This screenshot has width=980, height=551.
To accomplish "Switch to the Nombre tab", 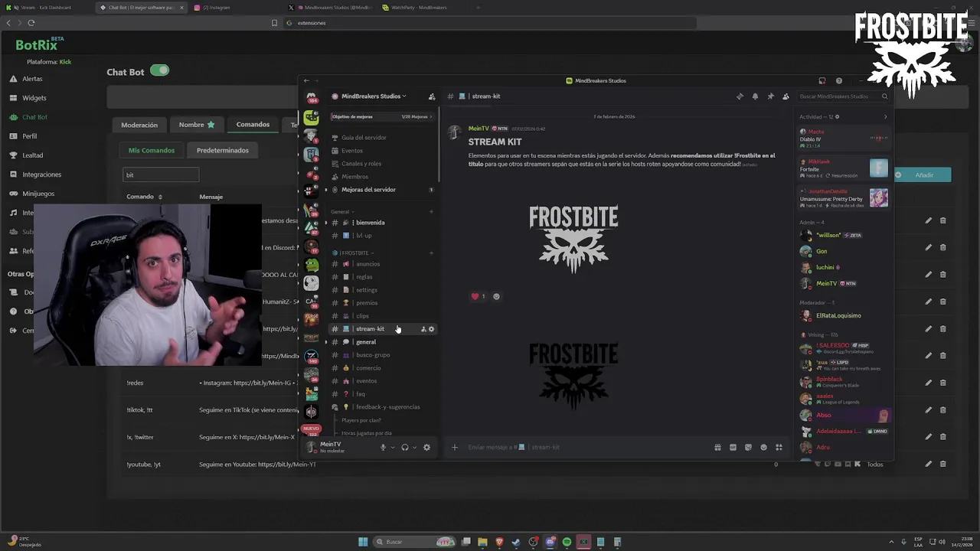I will click(x=196, y=125).
